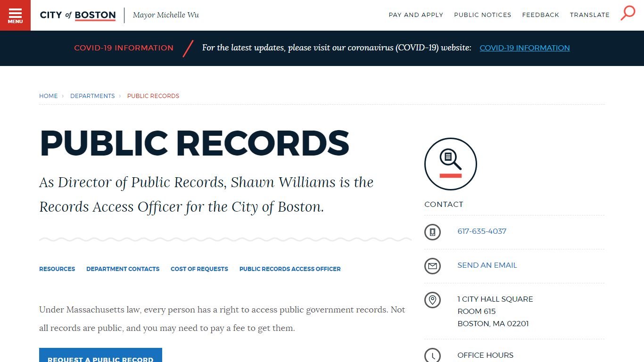Open Public Notices in top navigation
644x362 pixels.
click(x=483, y=15)
